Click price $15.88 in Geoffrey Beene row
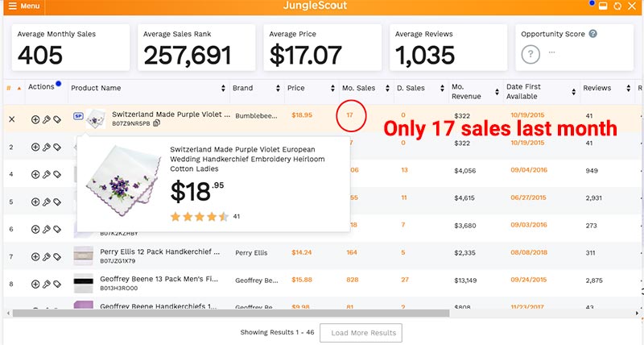The width and height of the screenshot is (644, 345). pyautogui.click(x=302, y=280)
